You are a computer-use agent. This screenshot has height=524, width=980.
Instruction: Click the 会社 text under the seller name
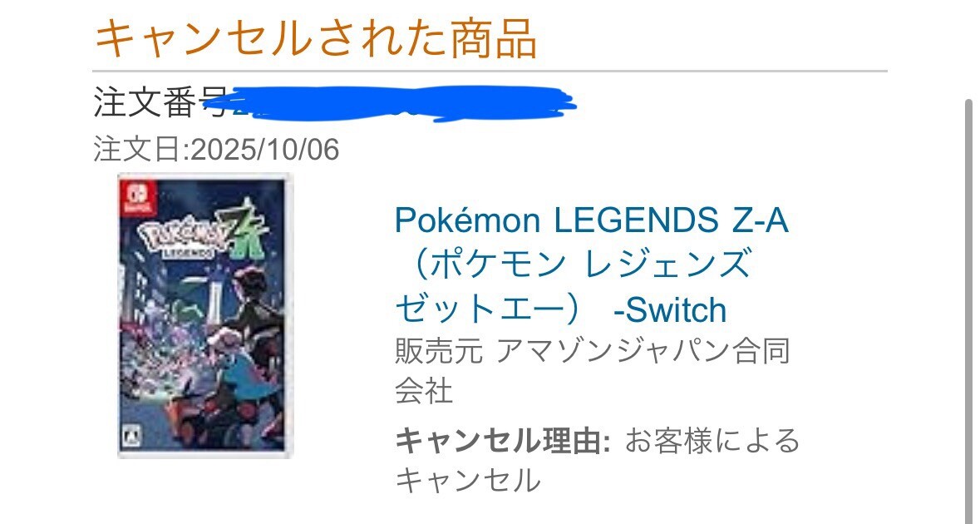424,391
